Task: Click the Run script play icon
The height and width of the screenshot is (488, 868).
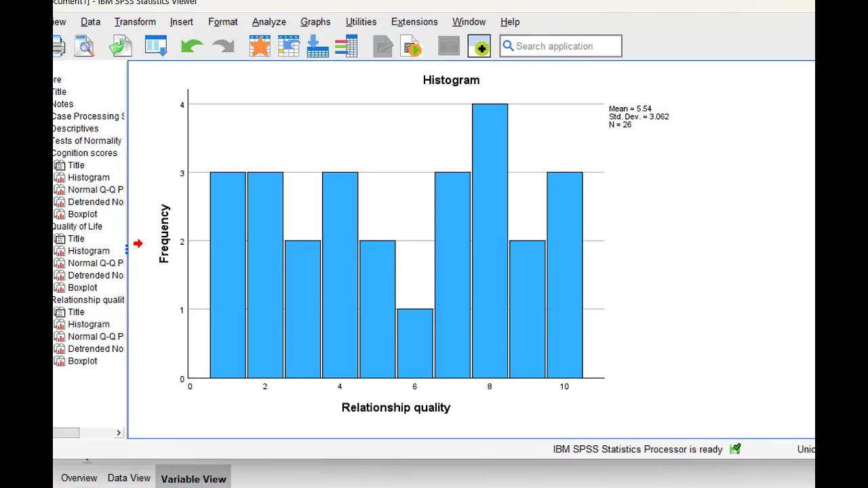Action: click(x=412, y=46)
